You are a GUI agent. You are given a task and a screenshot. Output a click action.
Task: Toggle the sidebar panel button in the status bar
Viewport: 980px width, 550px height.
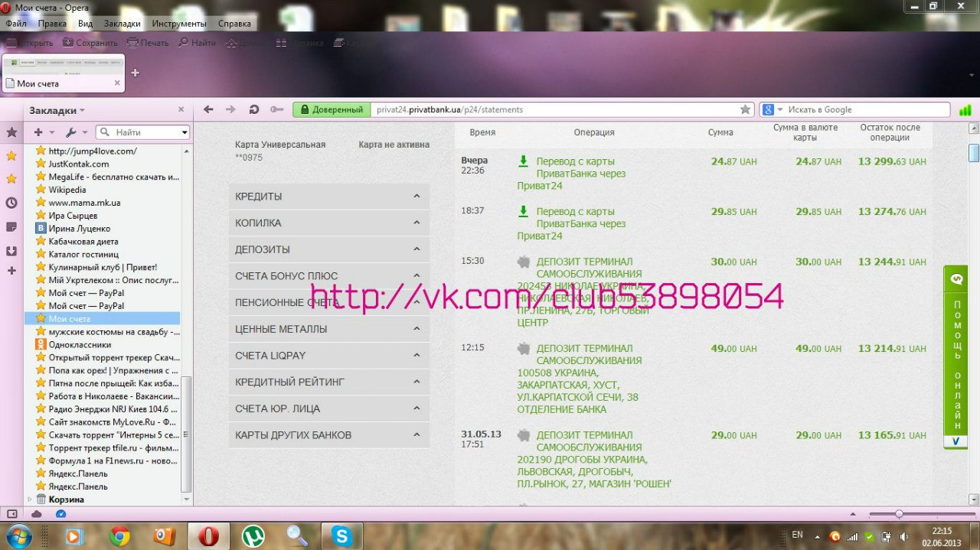(x=12, y=513)
